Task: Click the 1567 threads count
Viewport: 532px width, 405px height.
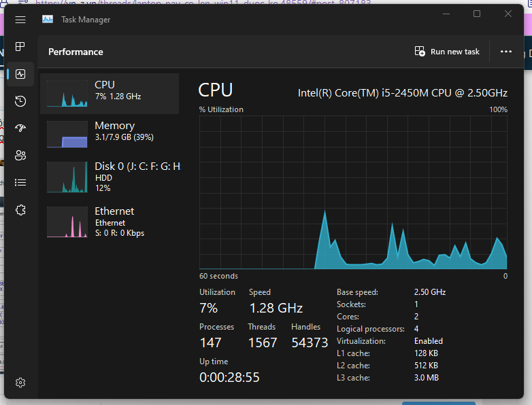Action: tap(263, 342)
